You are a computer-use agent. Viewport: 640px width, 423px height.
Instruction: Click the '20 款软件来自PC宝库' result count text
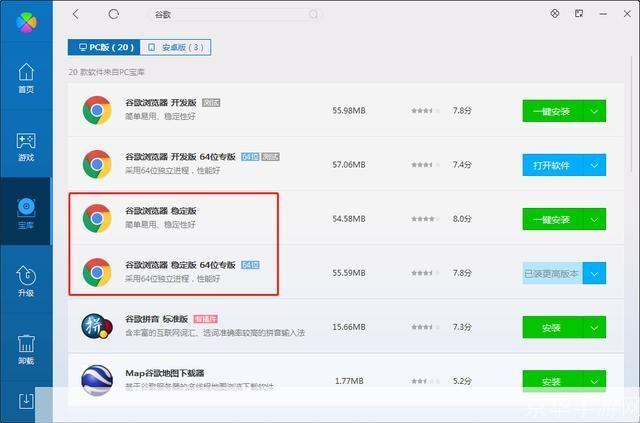107,72
